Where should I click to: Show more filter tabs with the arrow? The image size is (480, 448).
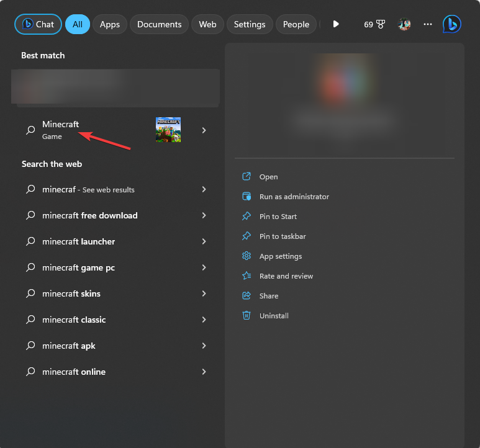pos(336,24)
